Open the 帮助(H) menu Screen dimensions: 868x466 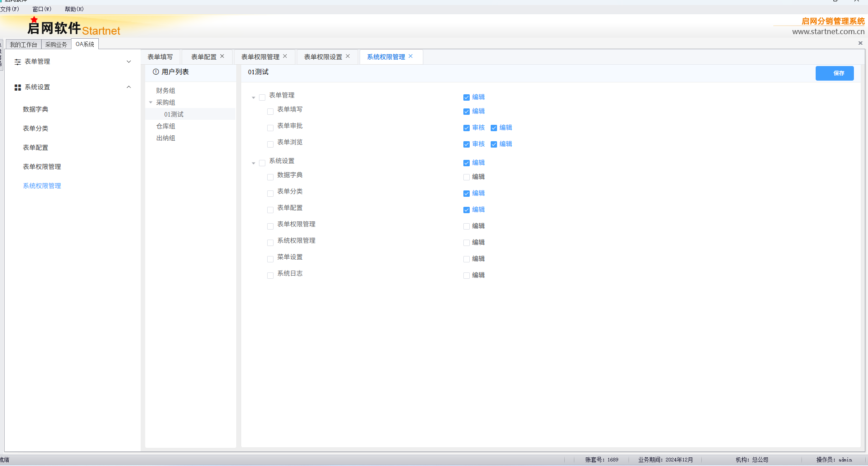[x=74, y=9]
